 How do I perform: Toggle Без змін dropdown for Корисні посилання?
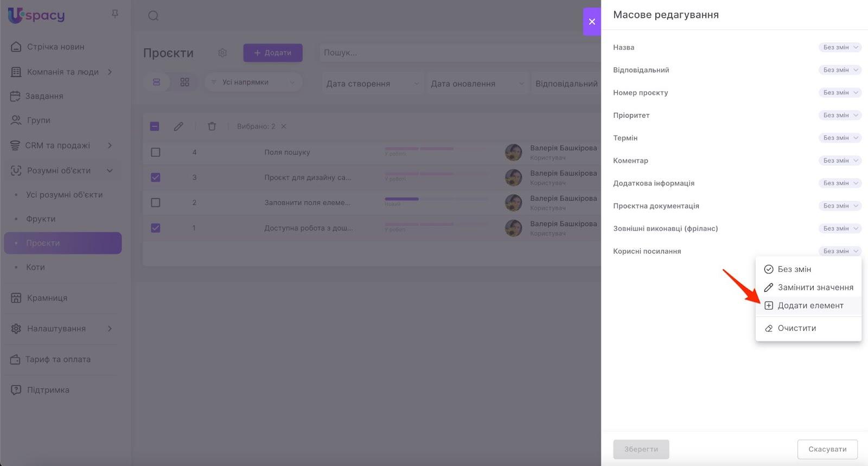pos(840,251)
